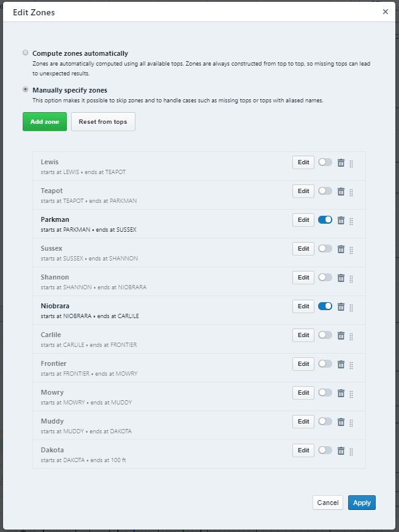Enable the Sussex zone toggle
399x532 pixels.
(325, 249)
